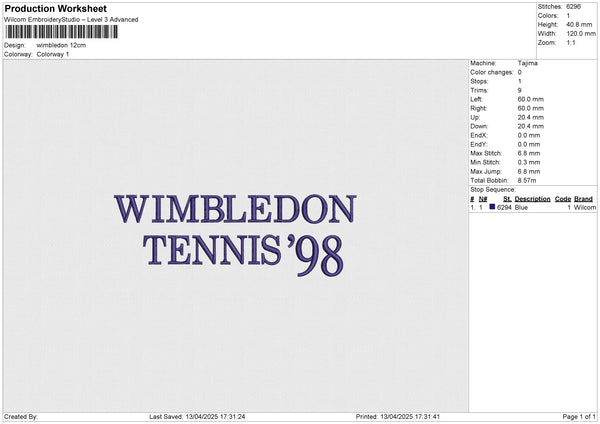The height and width of the screenshot is (424, 600).
Task: Click the Color changes value 0
Action: coord(520,72)
